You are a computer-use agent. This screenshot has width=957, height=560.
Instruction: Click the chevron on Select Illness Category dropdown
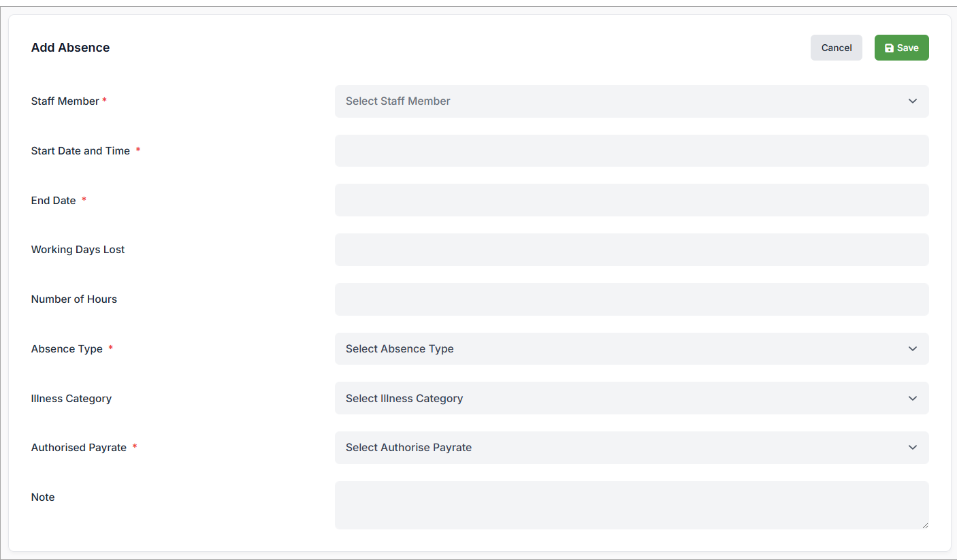tap(913, 398)
